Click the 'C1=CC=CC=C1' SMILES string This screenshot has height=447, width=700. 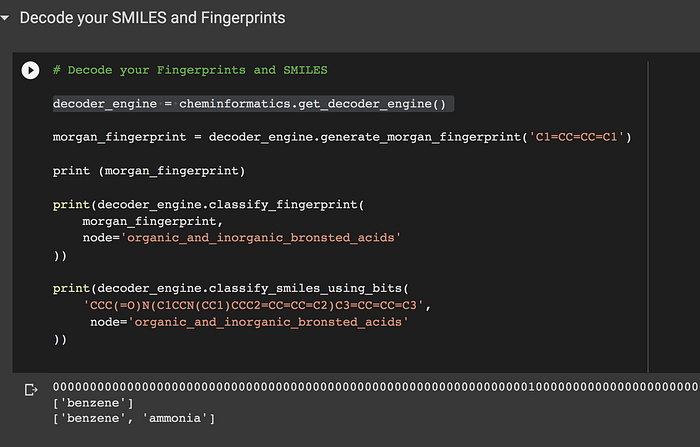point(576,137)
